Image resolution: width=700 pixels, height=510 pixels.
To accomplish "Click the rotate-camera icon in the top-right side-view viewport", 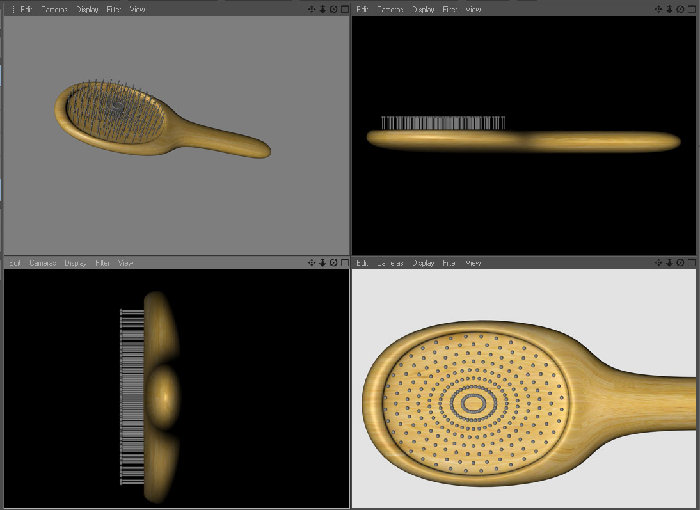I will pos(680,9).
